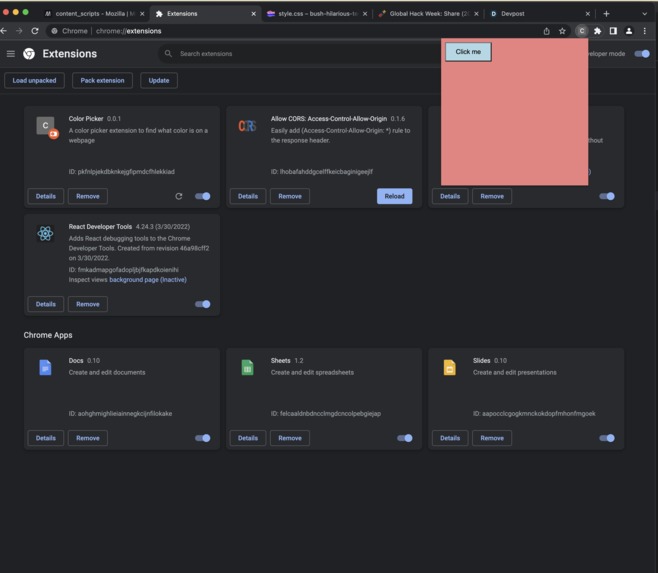The height and width of the screenshot is (573, 658).
Task: Open the hamburger main menu
Action: [11, 54]
